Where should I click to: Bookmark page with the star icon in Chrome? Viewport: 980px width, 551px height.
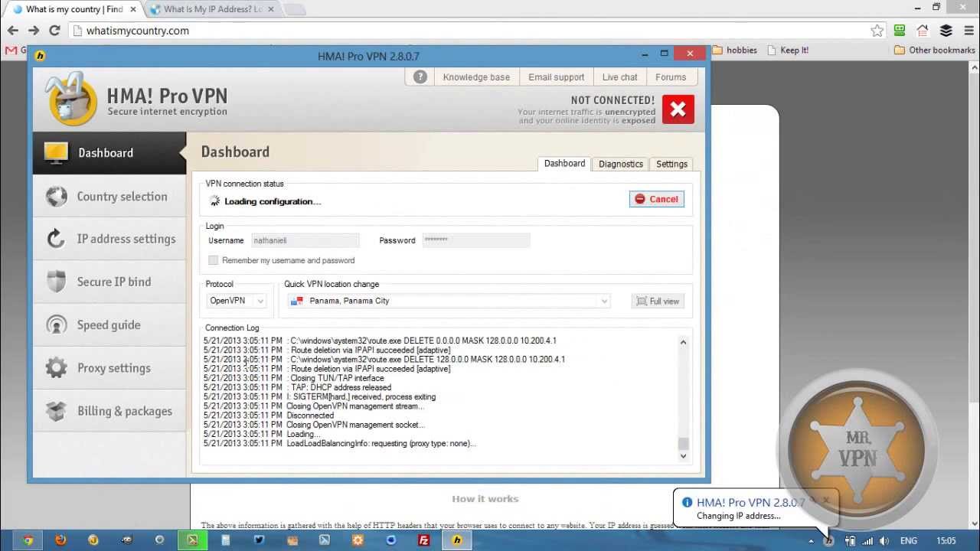click(x=877, y=31)
